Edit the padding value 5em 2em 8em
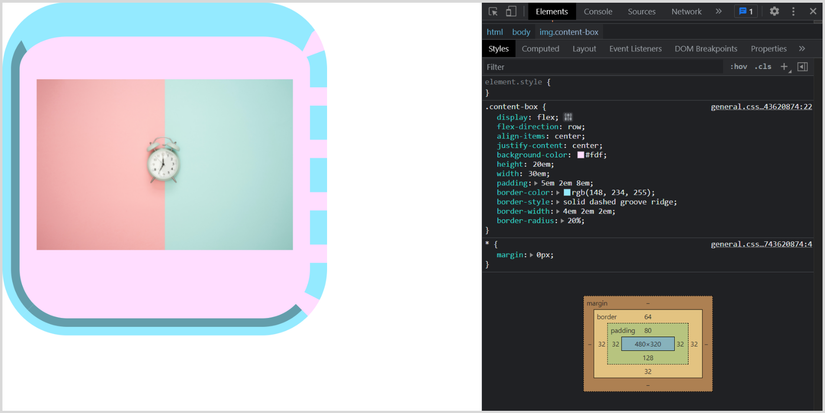825x413 pixels. (565, 183)
